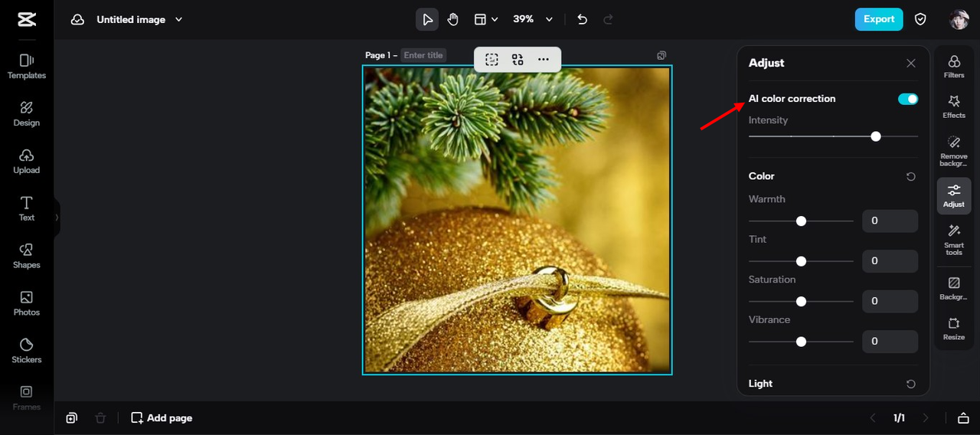Image resolution: width=980 pixels, height=435 pixels.
Task: Open the Smart tools tab
Action: pyautogui.click(x=954, y=240)
